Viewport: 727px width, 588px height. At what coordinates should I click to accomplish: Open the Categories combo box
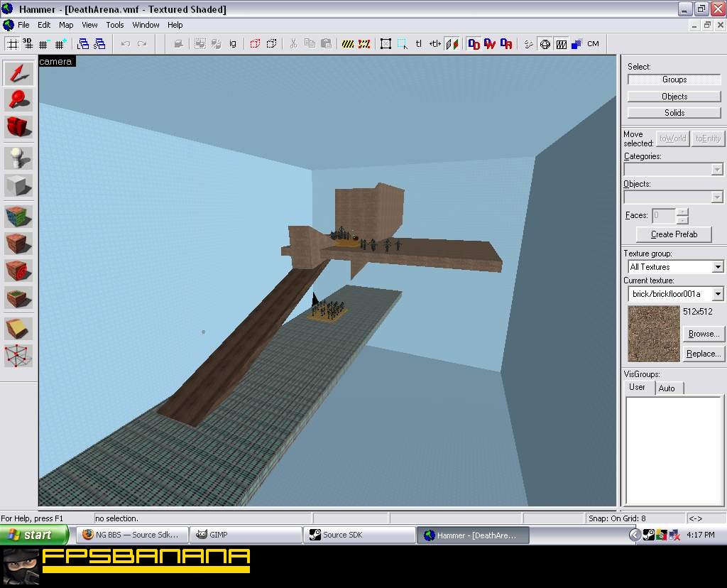point(673,169)
